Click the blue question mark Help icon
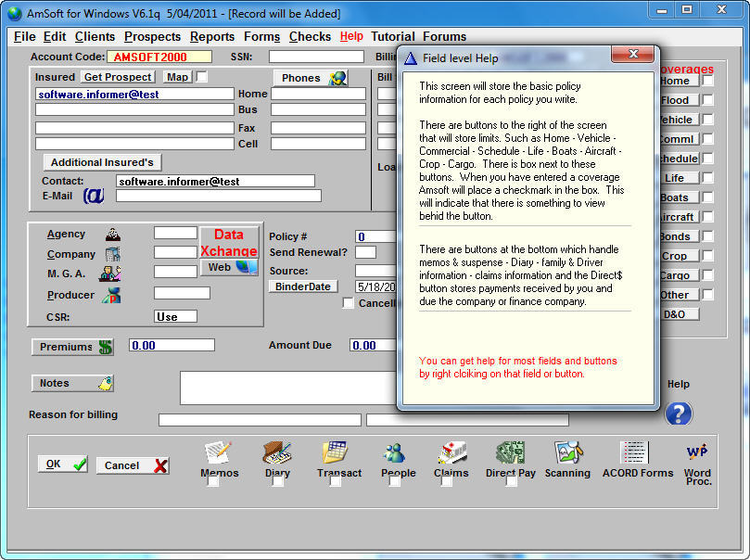The image size is (750, 560). 679,414
